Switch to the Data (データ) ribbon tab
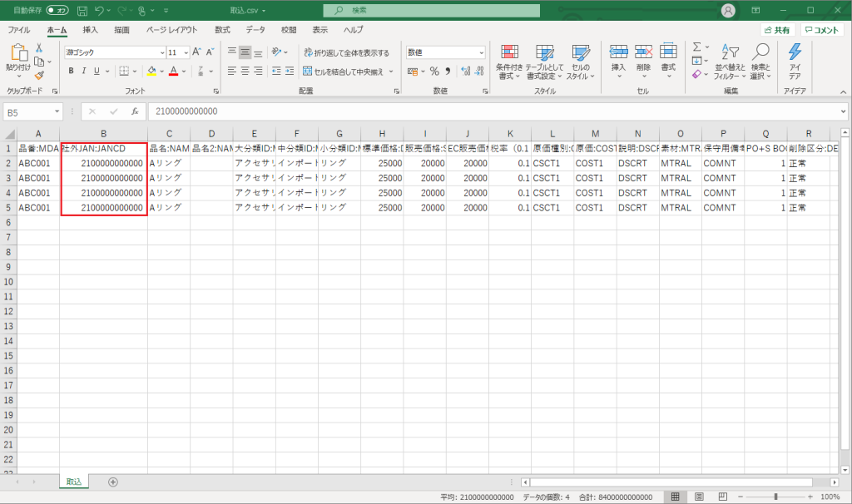Image resolution: width=852 pixels, height=504 pixels. pos(255,29)
